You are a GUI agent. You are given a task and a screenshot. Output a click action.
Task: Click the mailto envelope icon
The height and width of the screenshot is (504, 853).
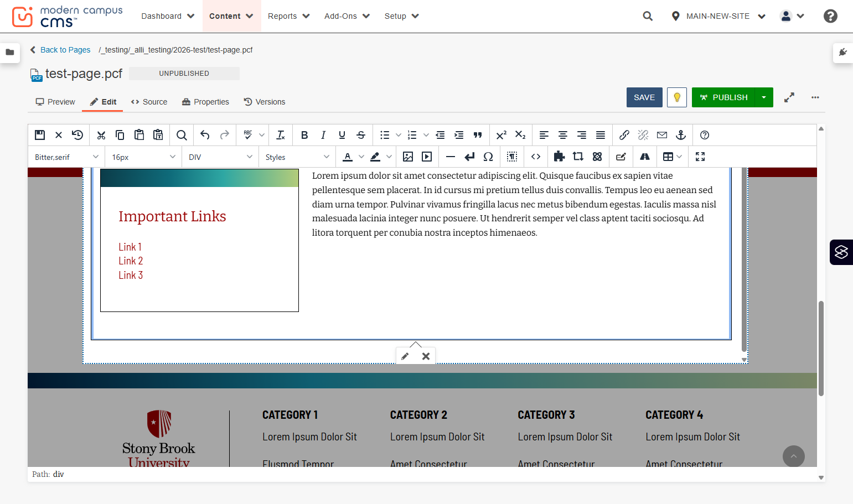pyautogui.click(x=662, y=135)
